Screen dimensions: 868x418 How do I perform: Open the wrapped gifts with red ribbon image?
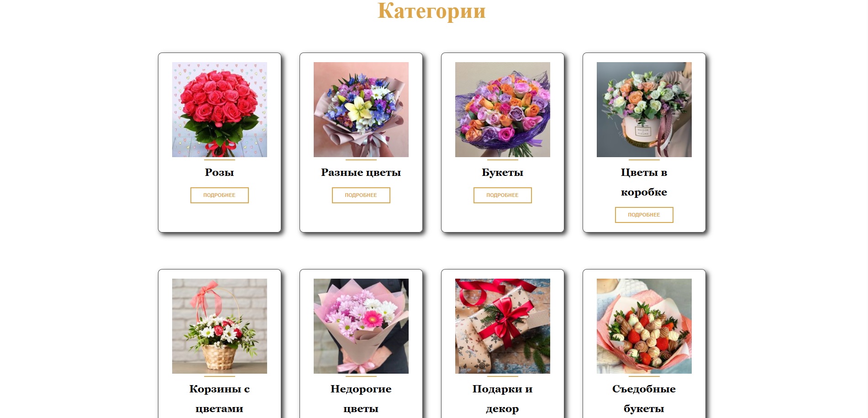click(x=502, y=326)
